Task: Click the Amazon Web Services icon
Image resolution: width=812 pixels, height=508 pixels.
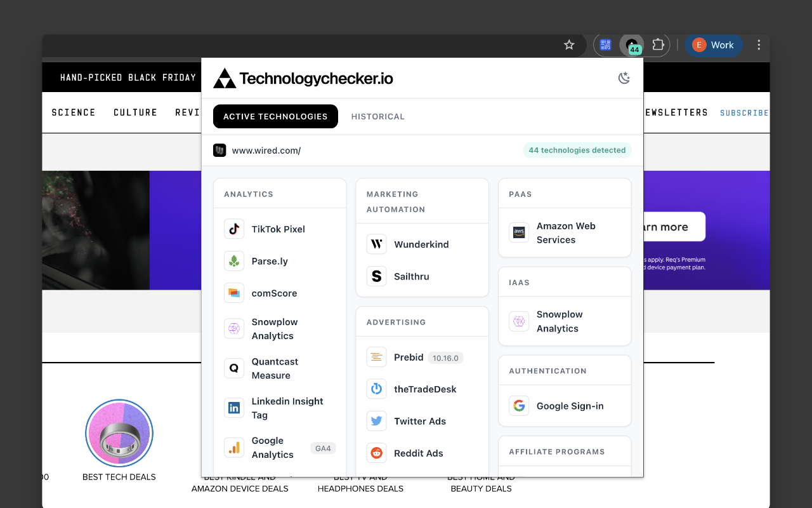Action: coord(519,233)
